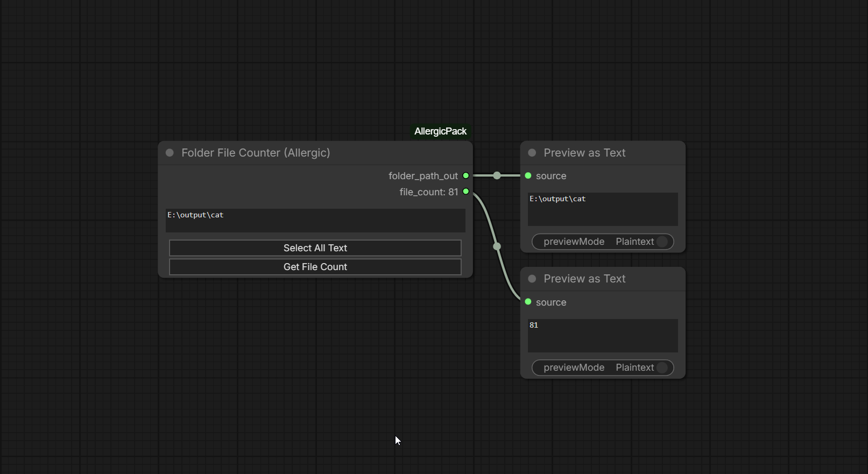Select the upper Preview as Text node title
This screenshot has width=868, height=474.
pyautogui.click(x=584, y=153)
